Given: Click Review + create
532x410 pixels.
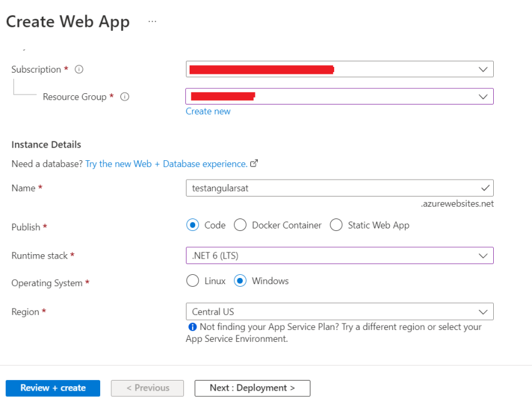Looking at the screenshot, I should click(x=53, y=388).
